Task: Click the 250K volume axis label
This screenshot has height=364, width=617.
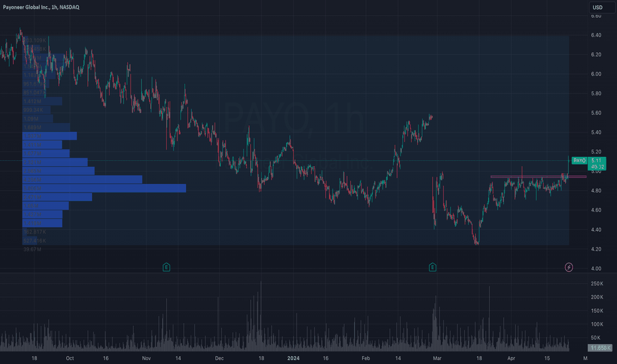Action: 597,284
